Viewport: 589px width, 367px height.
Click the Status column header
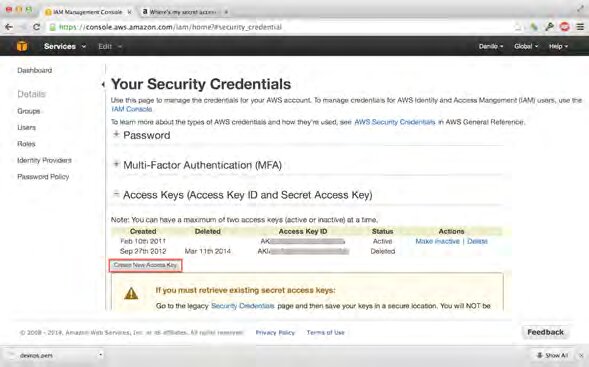click(382, 231)
